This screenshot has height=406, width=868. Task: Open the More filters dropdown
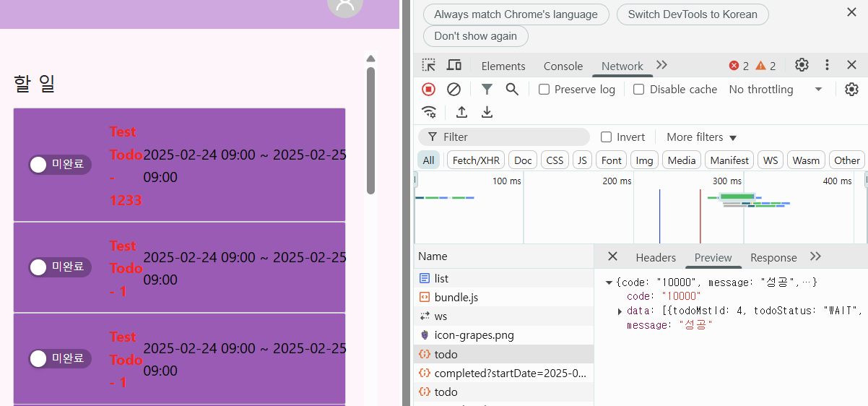(x=701, y=137)
